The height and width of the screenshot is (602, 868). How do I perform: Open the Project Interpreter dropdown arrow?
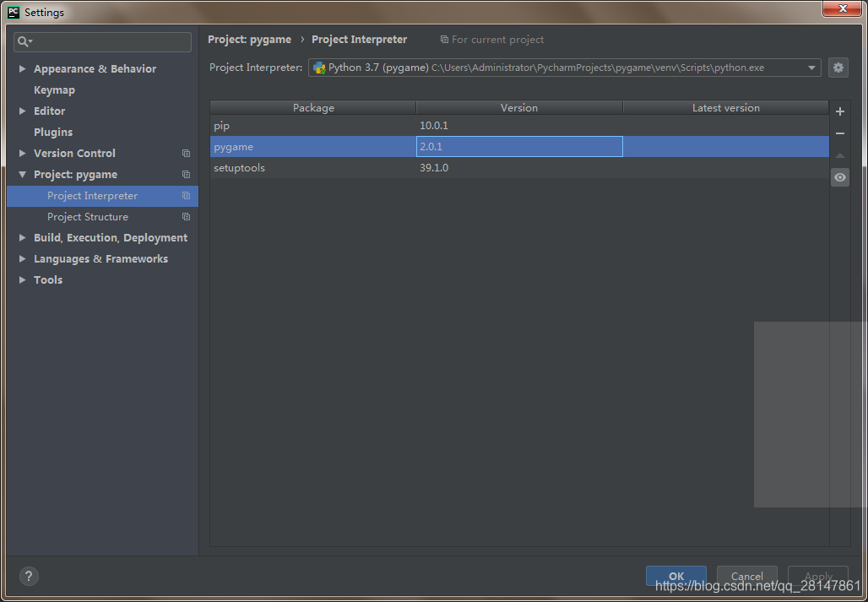coord(811,68)
